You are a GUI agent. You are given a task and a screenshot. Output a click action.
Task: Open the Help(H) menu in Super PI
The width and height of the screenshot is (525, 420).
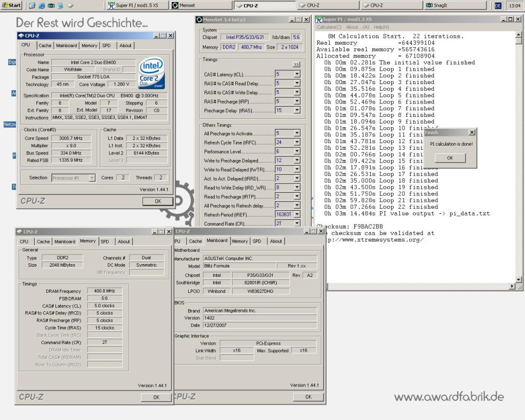[381, 27]
